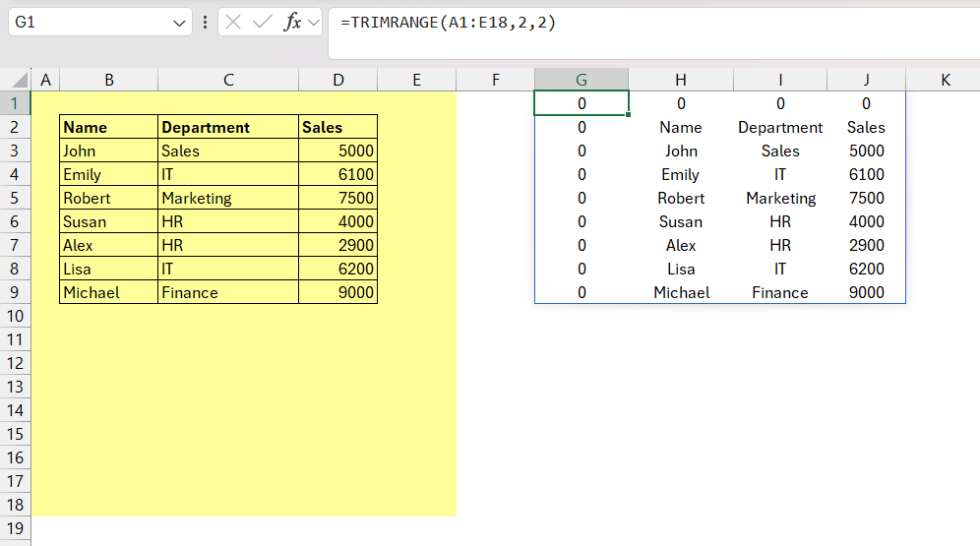Viewport: 980px width, 546px height.
Task: Select cell H5 showing Robert
Action: click(681, 198)
